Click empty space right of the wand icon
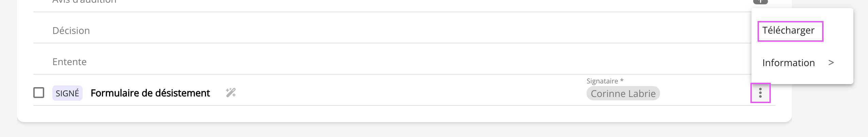868x137 pixels. click(x=374, y=93)
